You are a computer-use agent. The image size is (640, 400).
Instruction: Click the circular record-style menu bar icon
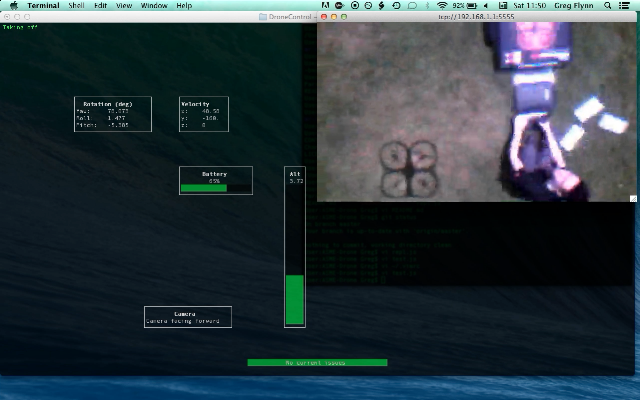click(355, 5)
